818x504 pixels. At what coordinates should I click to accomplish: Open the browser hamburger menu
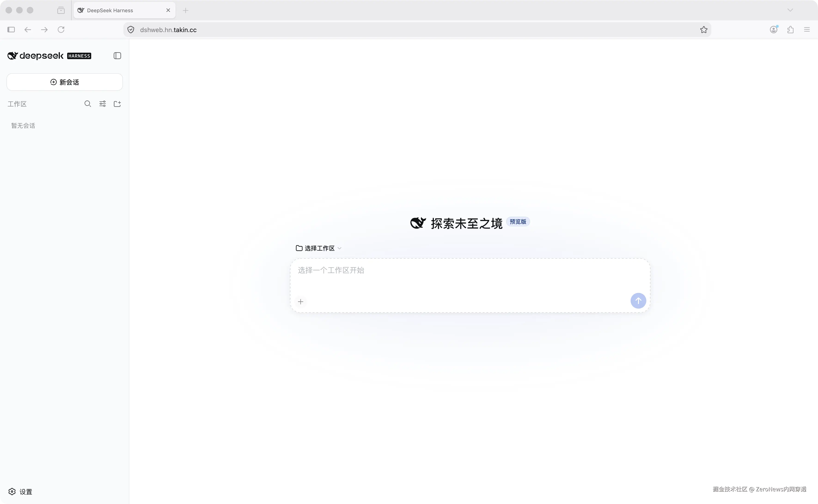point(807,30)
